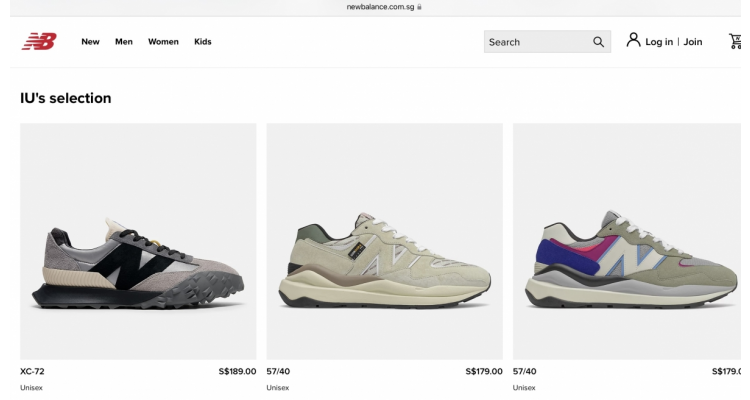Click the XC-72 product name
The height and width of the screenshot is (400, 750).
click(32, 371)
